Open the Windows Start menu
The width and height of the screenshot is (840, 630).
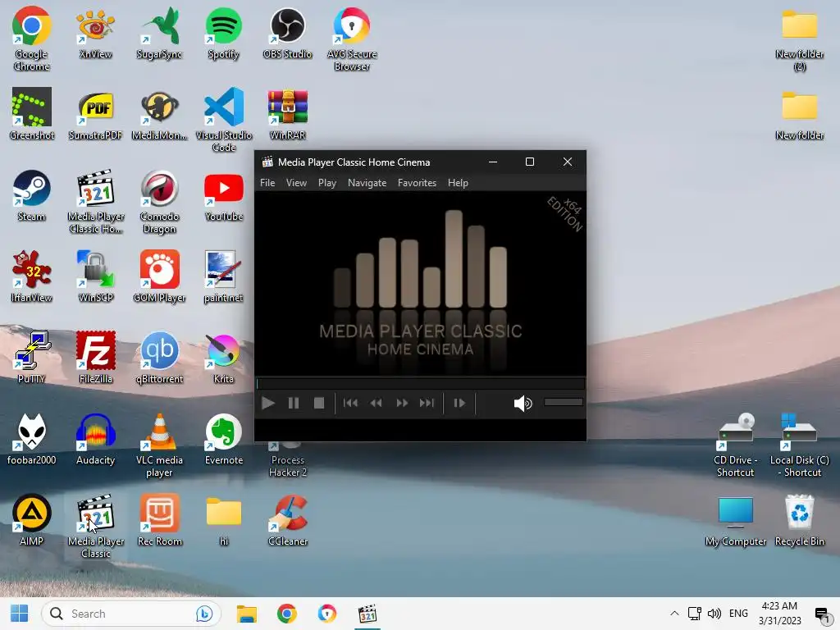click(20, 614)
